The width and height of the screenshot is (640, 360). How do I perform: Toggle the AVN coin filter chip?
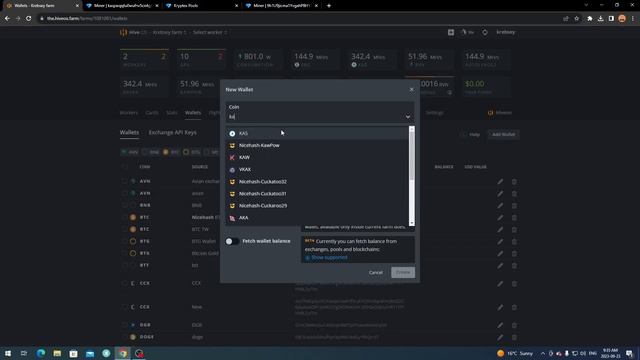130,152
